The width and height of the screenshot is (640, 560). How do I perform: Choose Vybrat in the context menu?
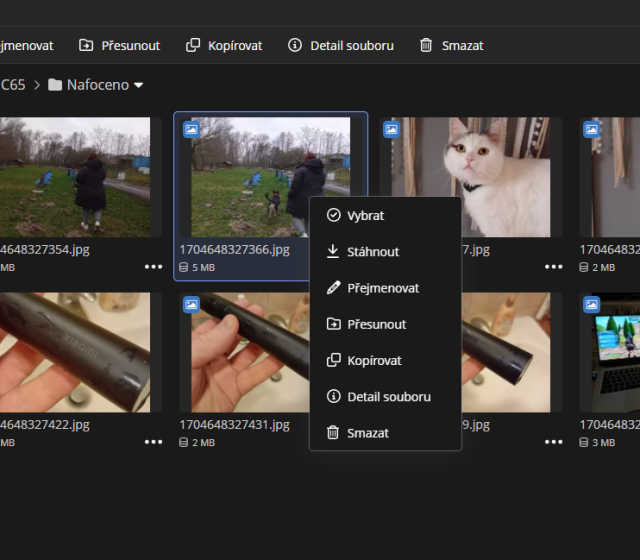point(365,216)
